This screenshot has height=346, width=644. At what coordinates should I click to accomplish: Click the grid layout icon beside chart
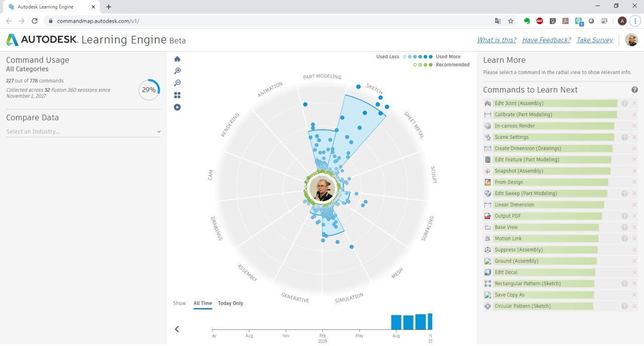(177, 95)
